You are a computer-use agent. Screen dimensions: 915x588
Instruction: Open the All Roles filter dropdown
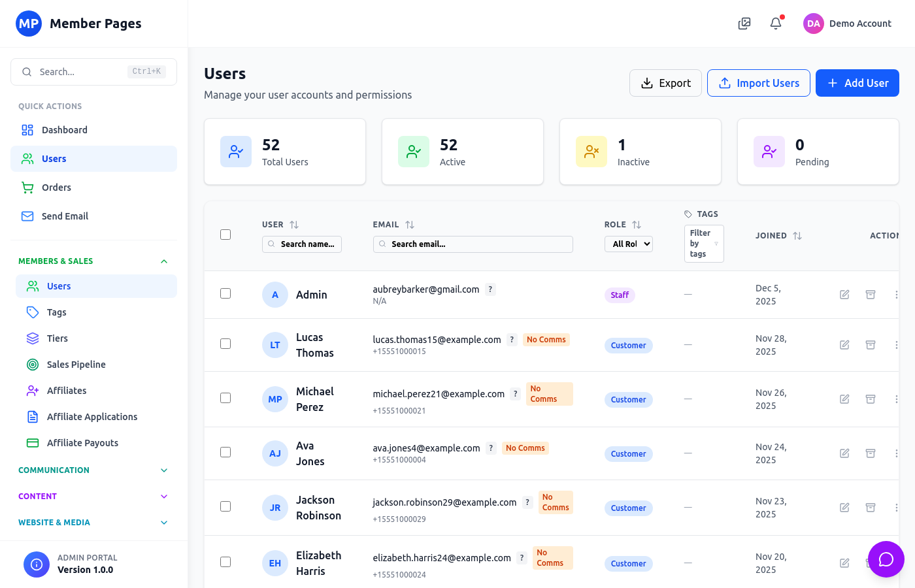tap(628, 244)
